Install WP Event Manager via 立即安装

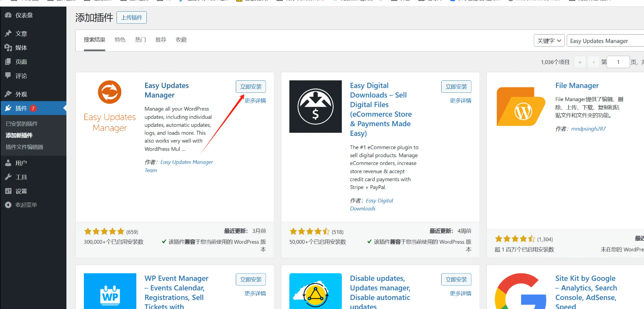251,279
